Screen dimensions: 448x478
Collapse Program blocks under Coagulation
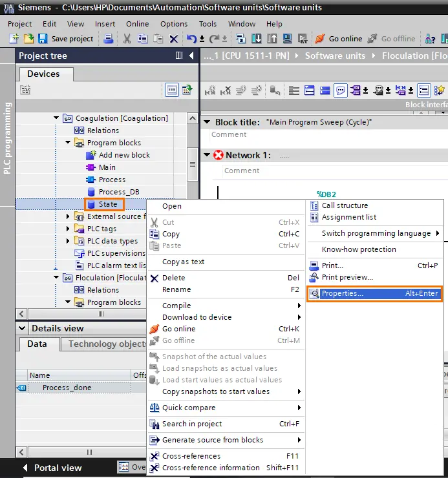click(68, 142)
